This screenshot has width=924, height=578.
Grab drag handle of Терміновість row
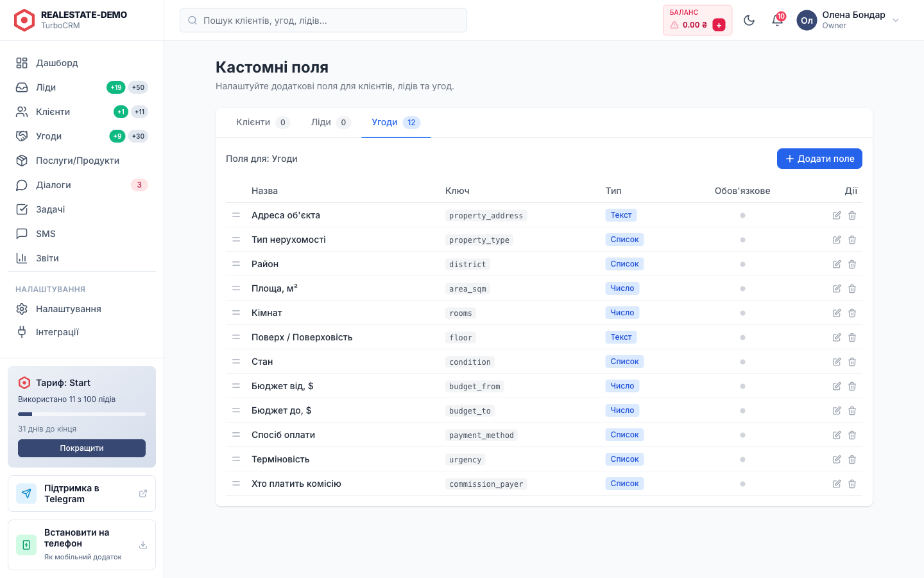pos(236,459)
